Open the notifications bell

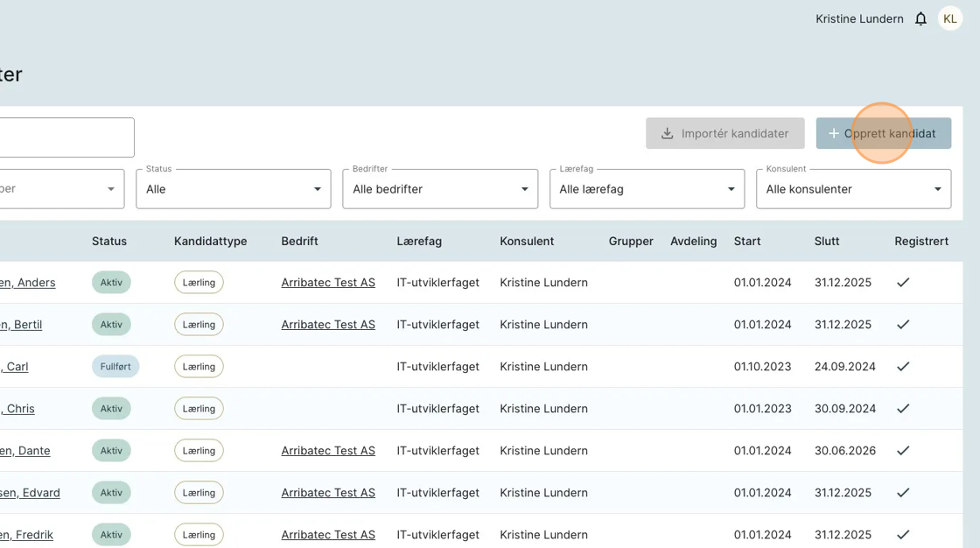(x=920, y=18)
